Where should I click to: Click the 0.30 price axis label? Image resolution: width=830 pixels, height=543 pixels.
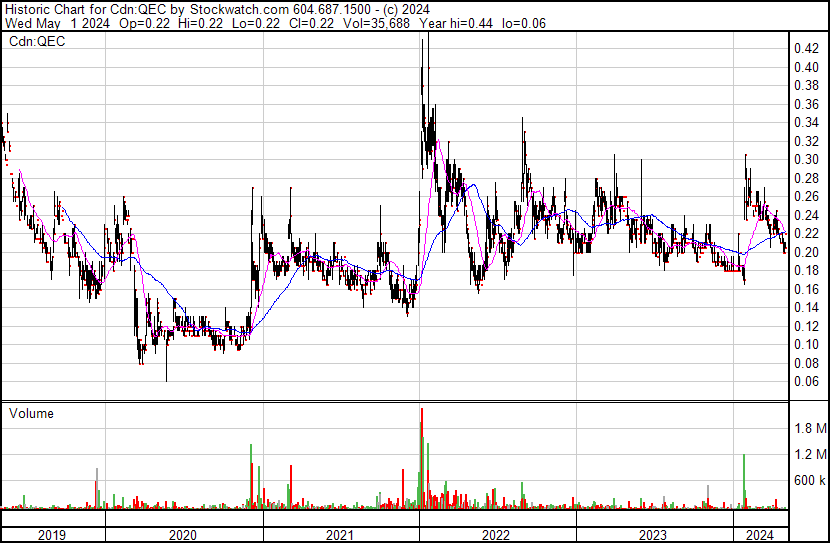[805, 159]
